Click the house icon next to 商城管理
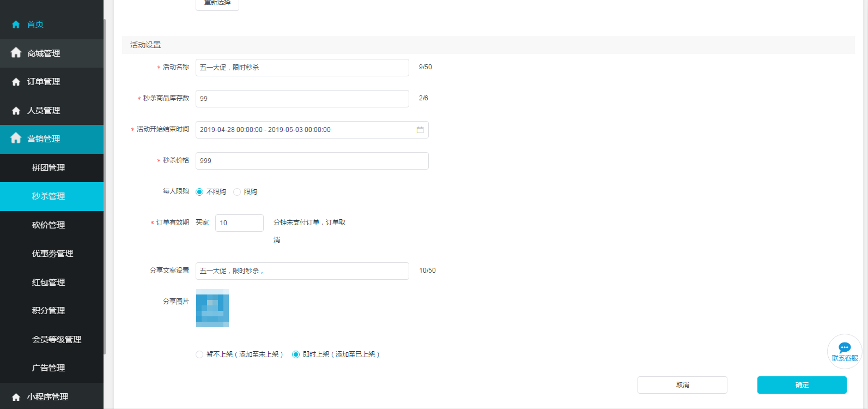This screenshot has width=868, height=409. [16, 52]
